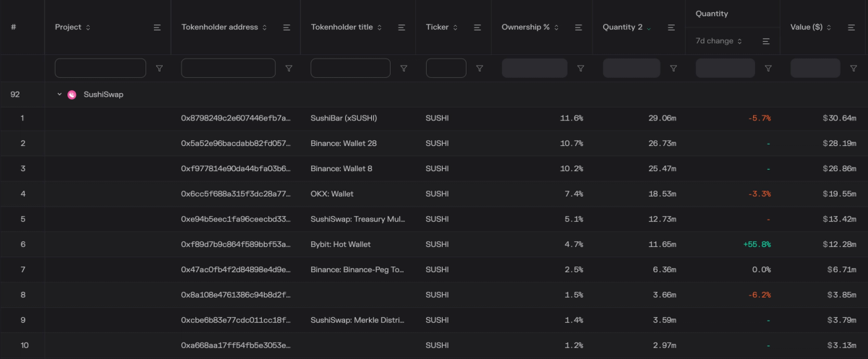Sort by Project column header

73,27
